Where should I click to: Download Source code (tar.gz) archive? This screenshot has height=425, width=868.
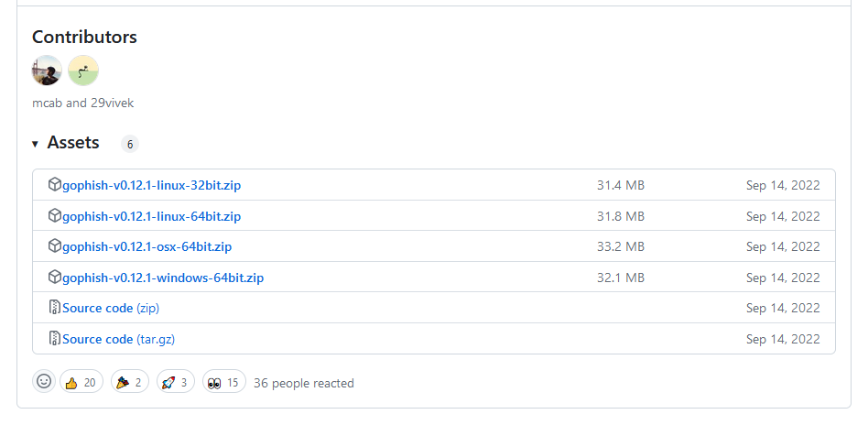tap(118, 339)
